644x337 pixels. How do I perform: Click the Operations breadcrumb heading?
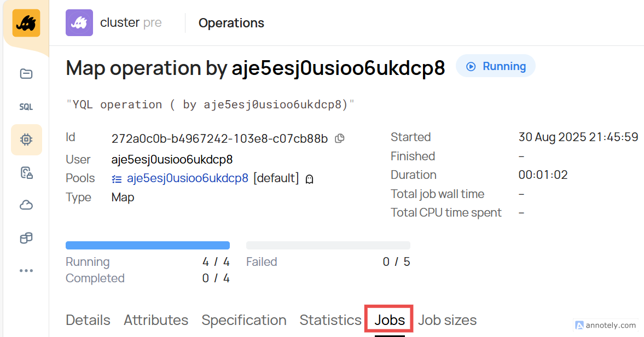tap(231, 23)
